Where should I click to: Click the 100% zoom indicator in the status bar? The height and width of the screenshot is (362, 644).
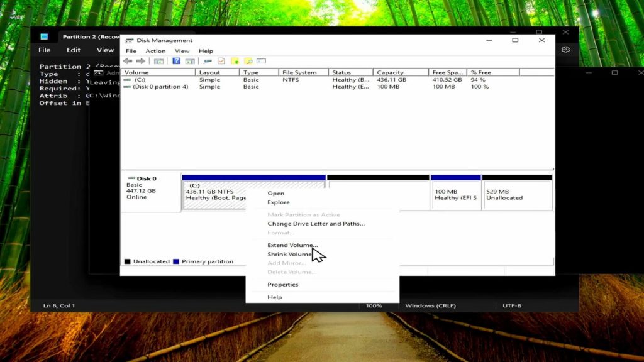pos(374,305)
